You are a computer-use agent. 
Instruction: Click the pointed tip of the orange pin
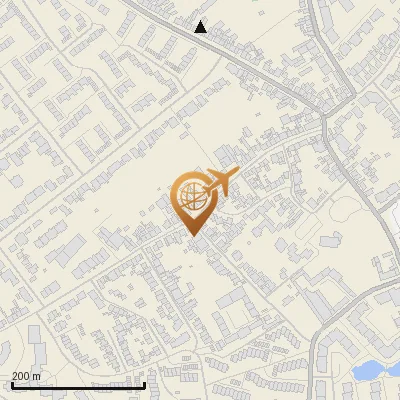pyautogui.click(x=194, y=234)
